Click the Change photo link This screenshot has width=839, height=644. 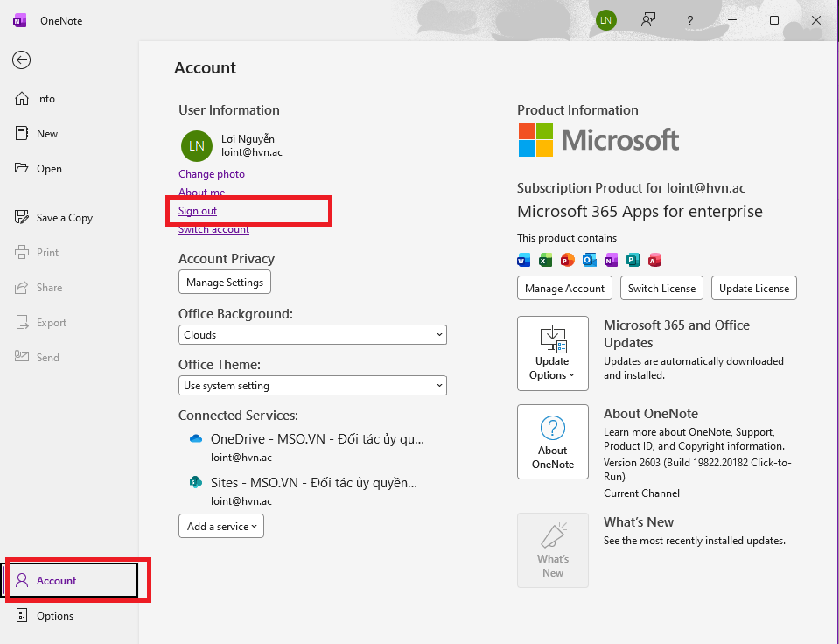(x=212, y=174)
